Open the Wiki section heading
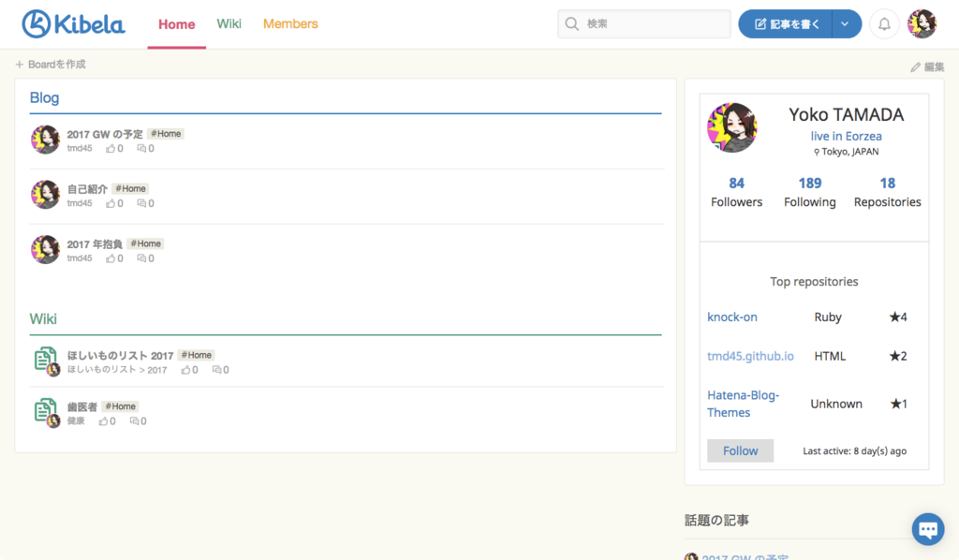The height and width of the screenshot is (560, 959). (x=43, y=319)
